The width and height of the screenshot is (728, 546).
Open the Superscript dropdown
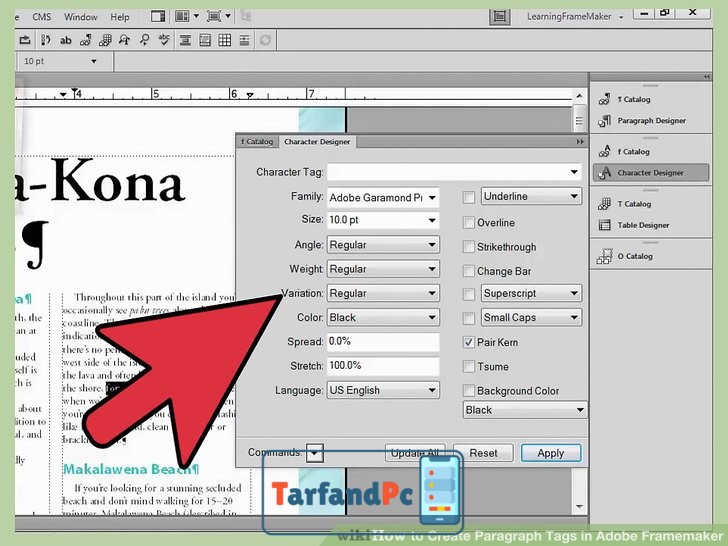[x=531, y=293]
